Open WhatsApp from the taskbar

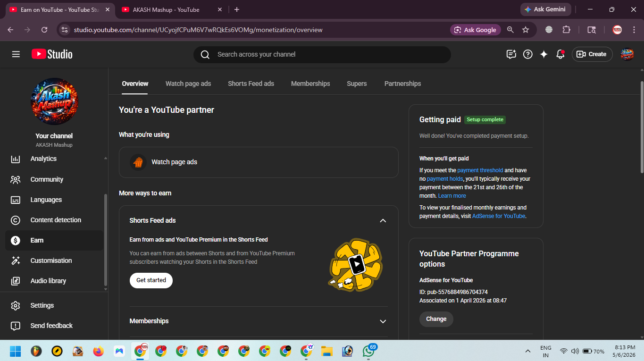tap(368, 351)
